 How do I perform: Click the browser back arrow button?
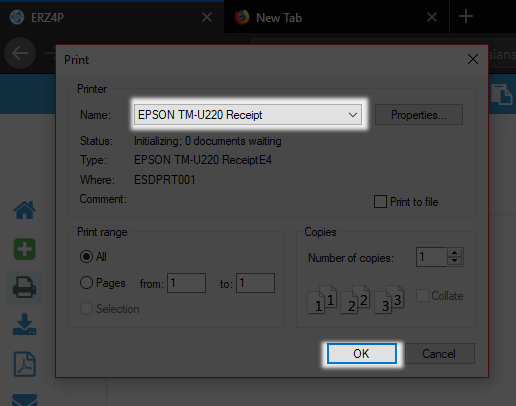[x=20, y=53]
